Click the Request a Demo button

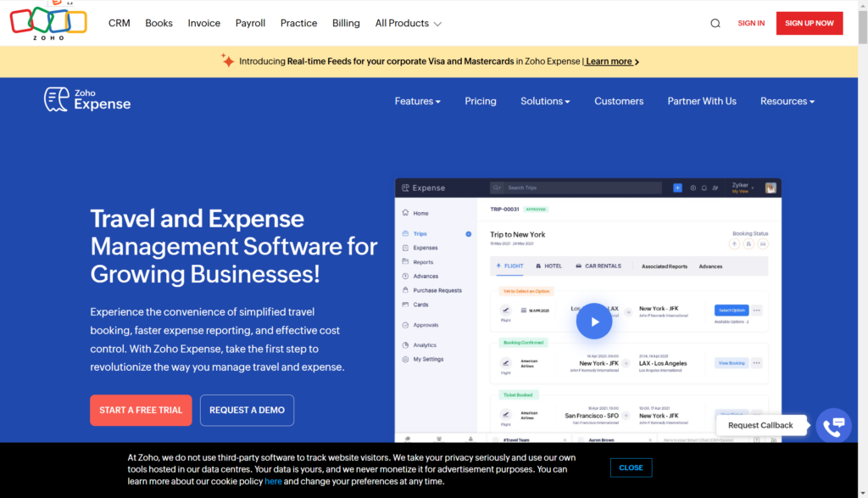[x=247, y=410]
